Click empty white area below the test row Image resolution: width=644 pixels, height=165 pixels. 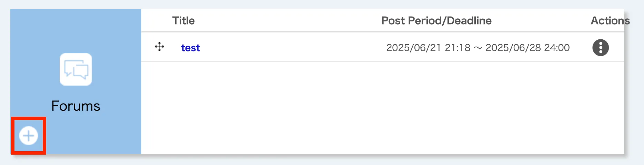379,110
